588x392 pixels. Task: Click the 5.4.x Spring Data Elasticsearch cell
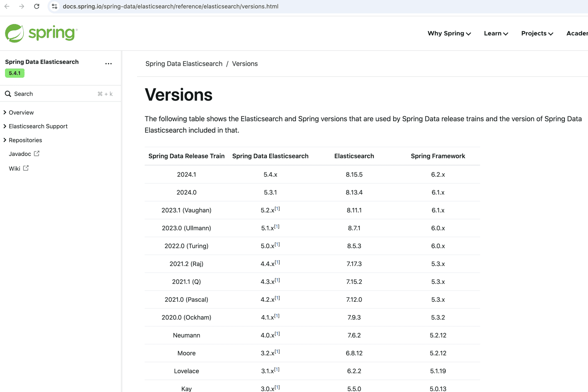271,175
